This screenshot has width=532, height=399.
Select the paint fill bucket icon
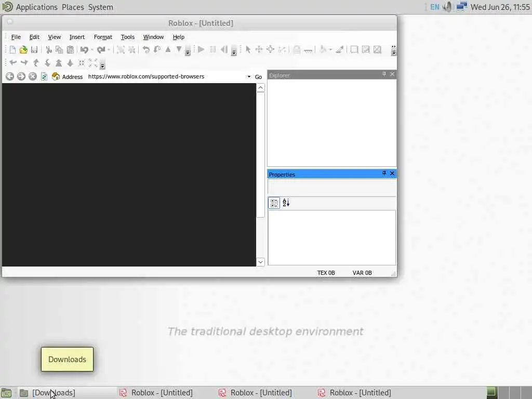323,49
